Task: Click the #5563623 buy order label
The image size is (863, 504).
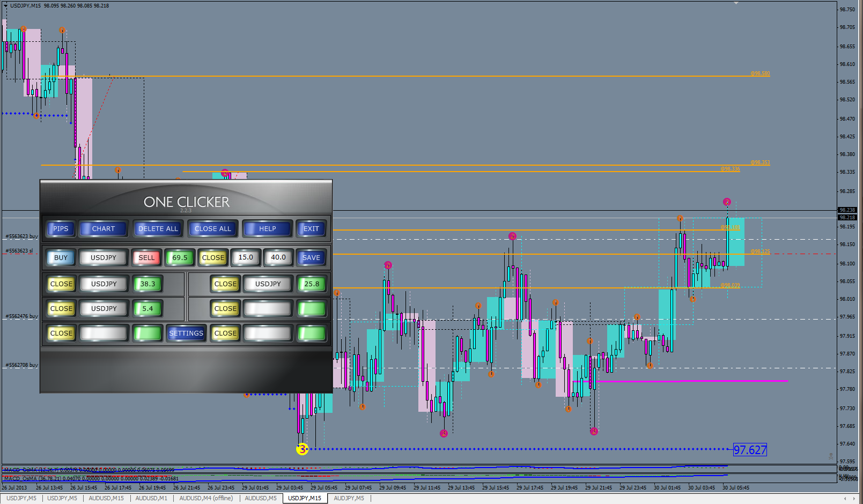Action: click(21, 236)
